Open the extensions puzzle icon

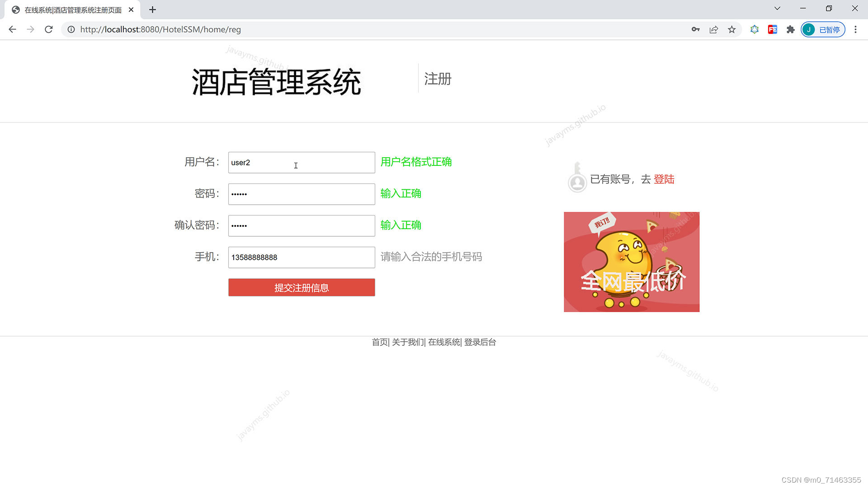790,29
